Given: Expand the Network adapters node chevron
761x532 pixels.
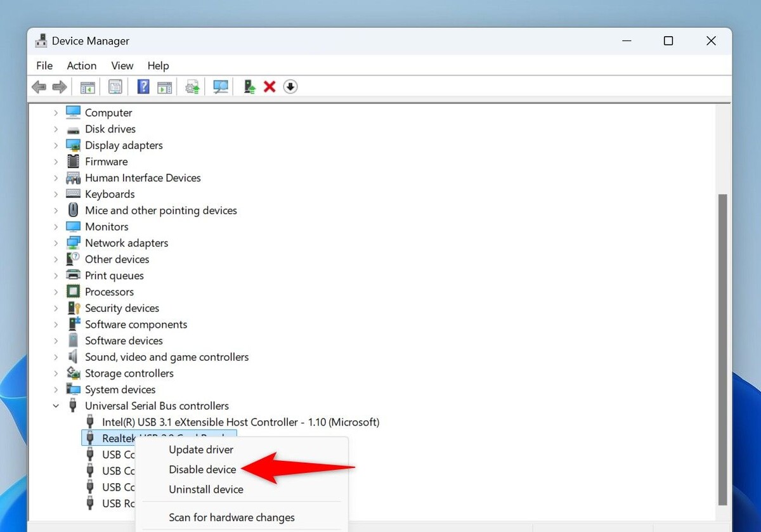Looking at the screenshot, I should point(56,243).
